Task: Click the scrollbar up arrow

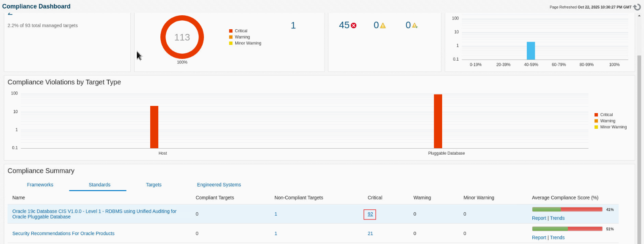Action: tap(639, 16)
